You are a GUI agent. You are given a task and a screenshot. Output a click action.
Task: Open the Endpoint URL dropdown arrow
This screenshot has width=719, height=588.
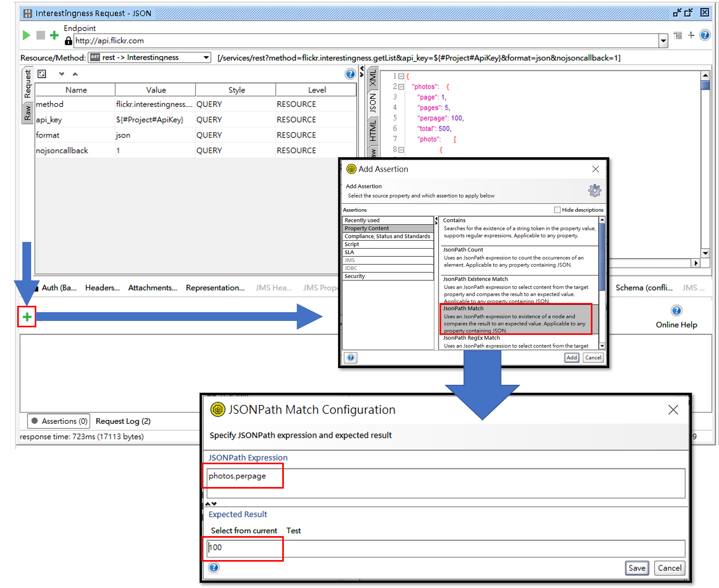point(663,41)
